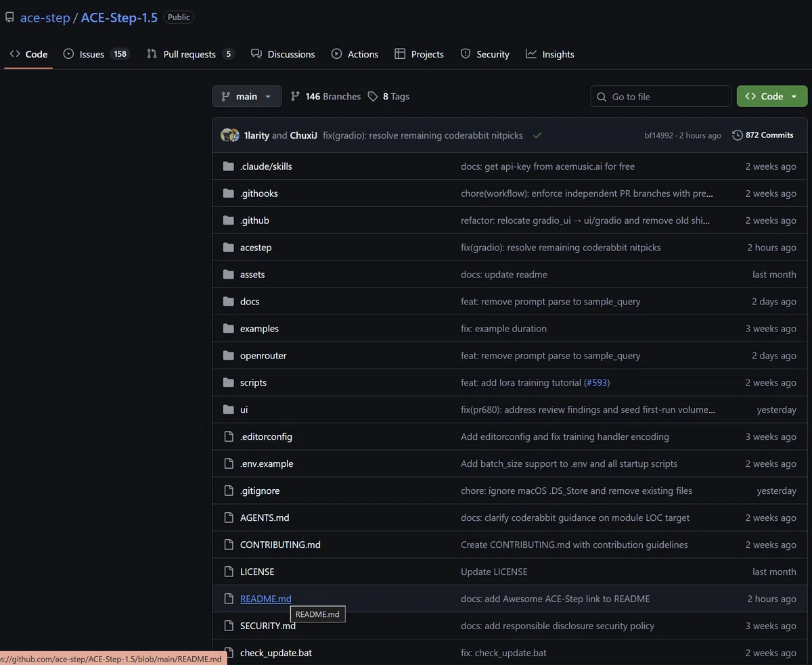Image resolution: width=812 pixels, height=665 pixels.
Task: Click the docs folder icon
Action: click(228, 302)
